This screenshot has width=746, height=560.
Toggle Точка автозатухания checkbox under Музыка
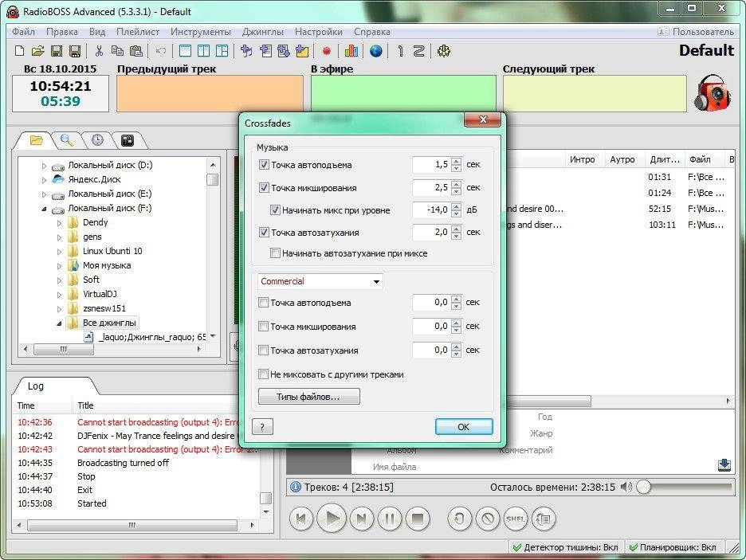tap(264, 232)
